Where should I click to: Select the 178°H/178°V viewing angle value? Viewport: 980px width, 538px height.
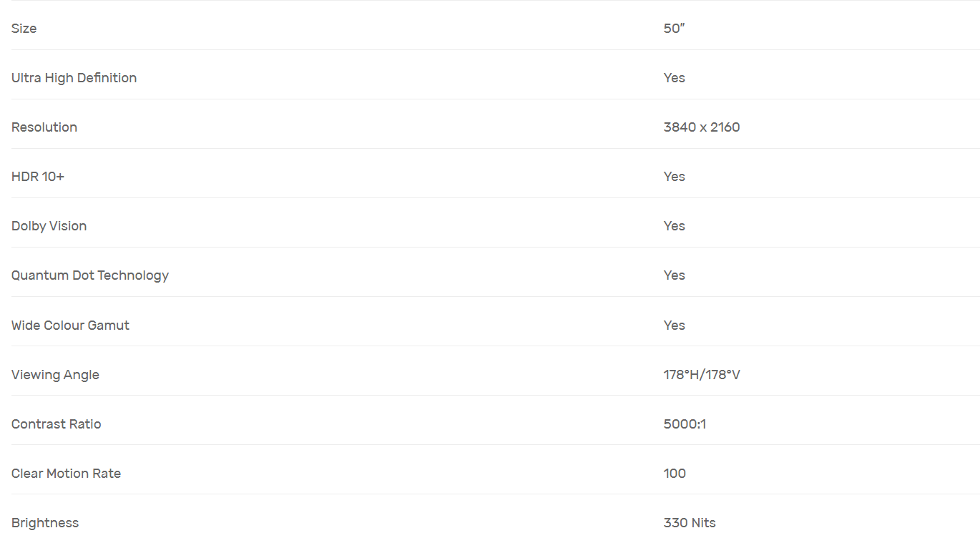click(x=701, y=375)
